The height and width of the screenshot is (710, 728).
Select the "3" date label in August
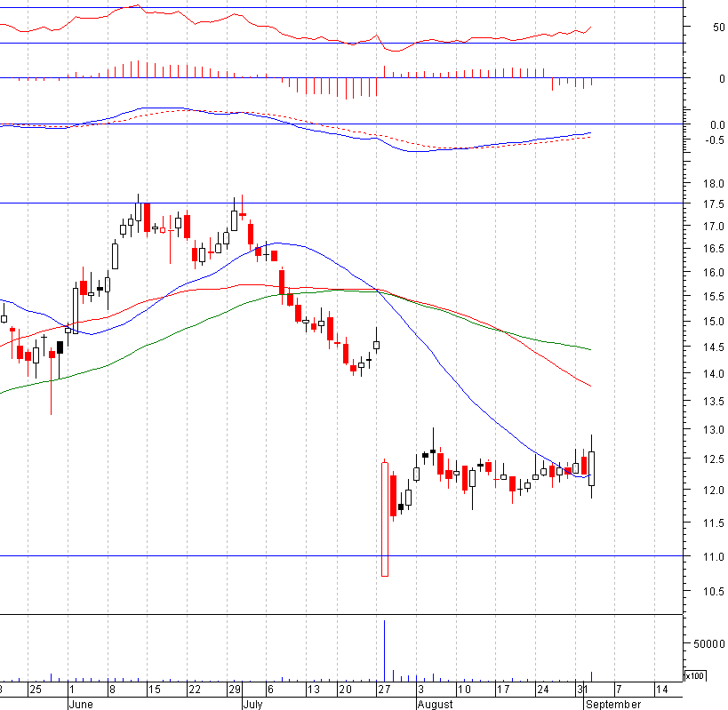tap(420, 690)
